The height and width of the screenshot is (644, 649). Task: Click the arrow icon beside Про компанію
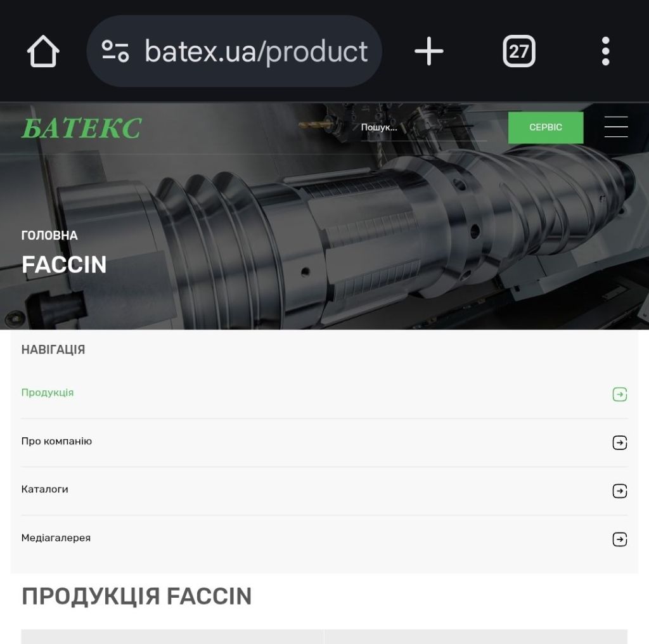coord(620,442)
